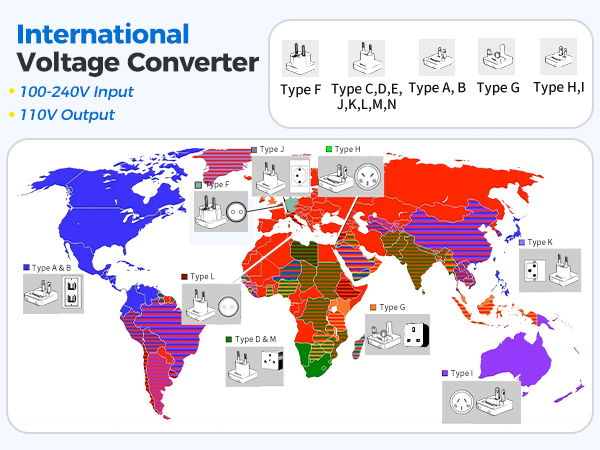Click the 'Type G' label in top legend

[498, 88]
